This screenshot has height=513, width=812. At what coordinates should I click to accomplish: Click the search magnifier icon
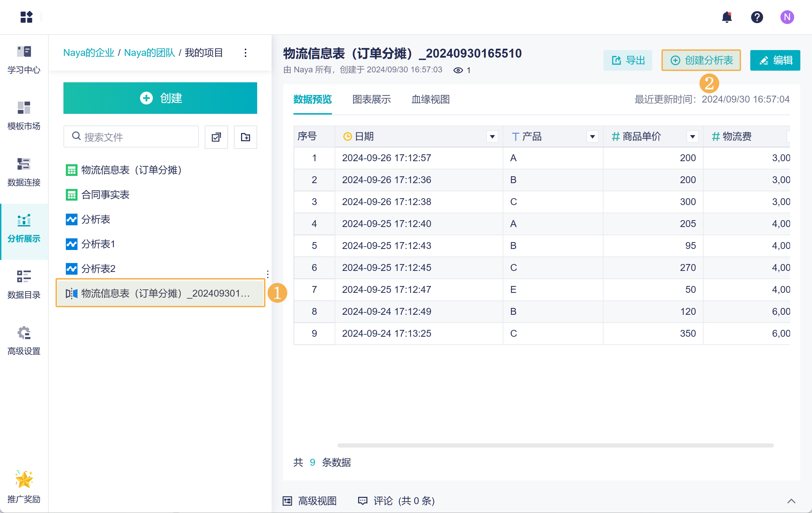[76, 136]
